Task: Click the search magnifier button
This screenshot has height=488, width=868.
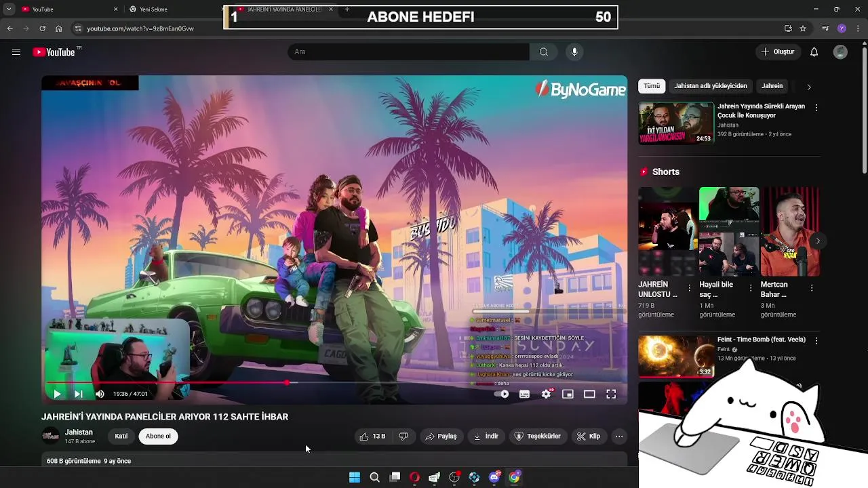Action: pyautogui.click(x=544, y=52)
